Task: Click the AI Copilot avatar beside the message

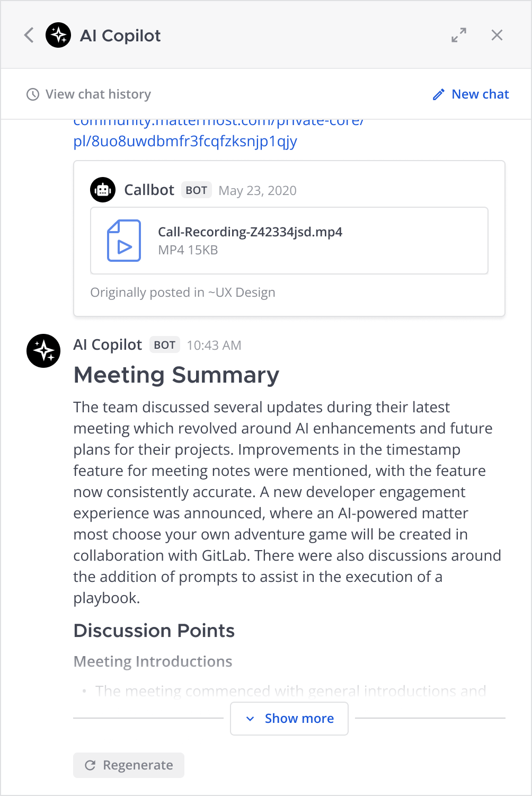Action: (43, 351)
